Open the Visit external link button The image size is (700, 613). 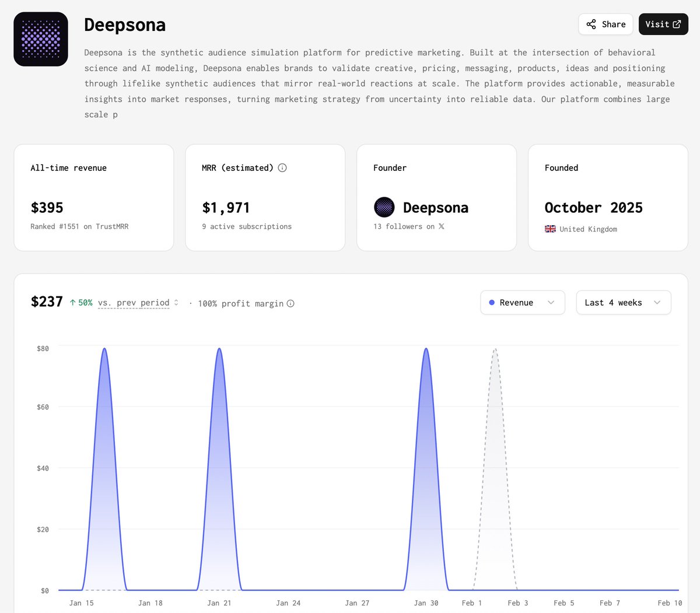coord(663,24)
